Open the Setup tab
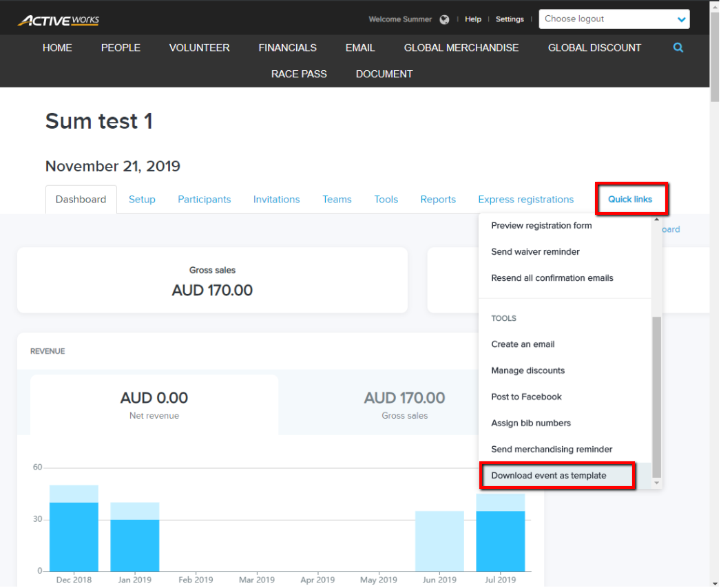 click(142, 199)
